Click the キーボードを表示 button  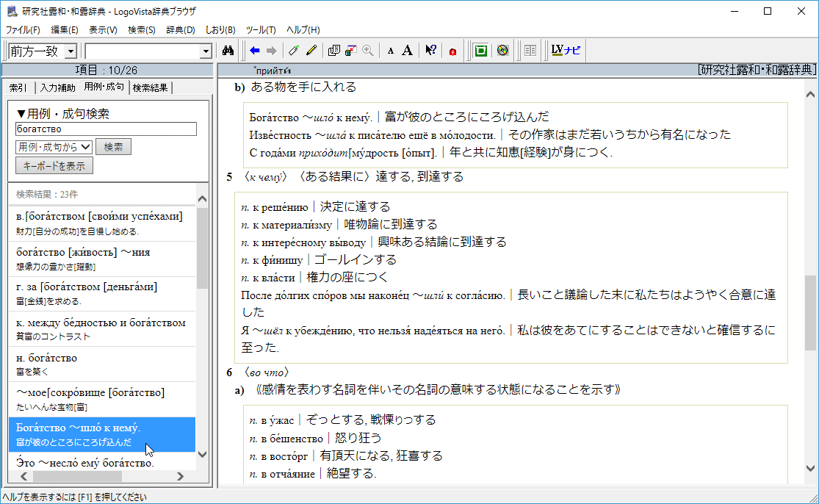click(54, 166)
